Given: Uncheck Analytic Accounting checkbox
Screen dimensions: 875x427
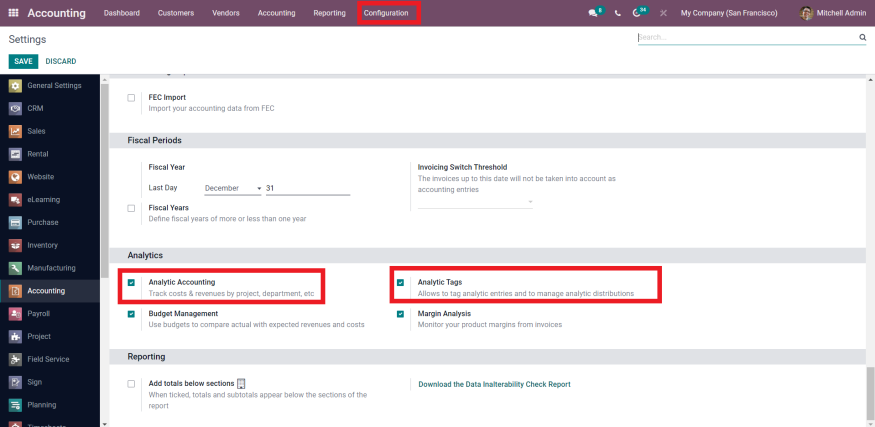Looking at the screenshot, I should point(131,282).
